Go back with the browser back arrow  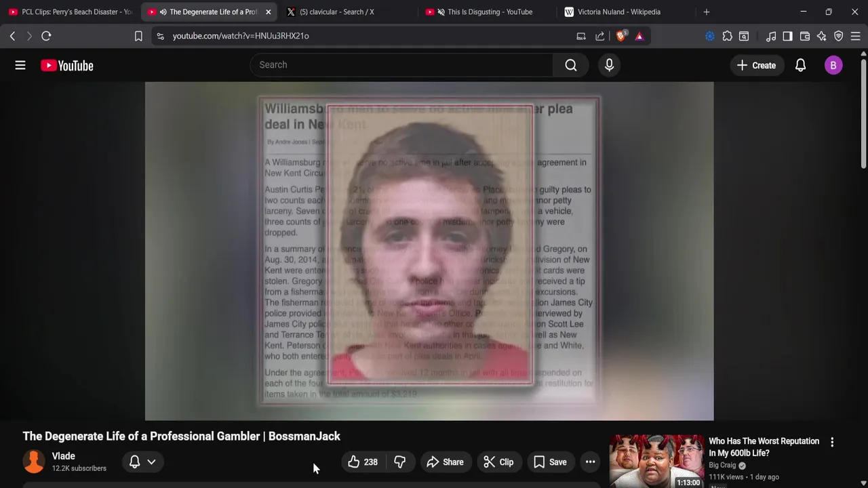point(12,36)
